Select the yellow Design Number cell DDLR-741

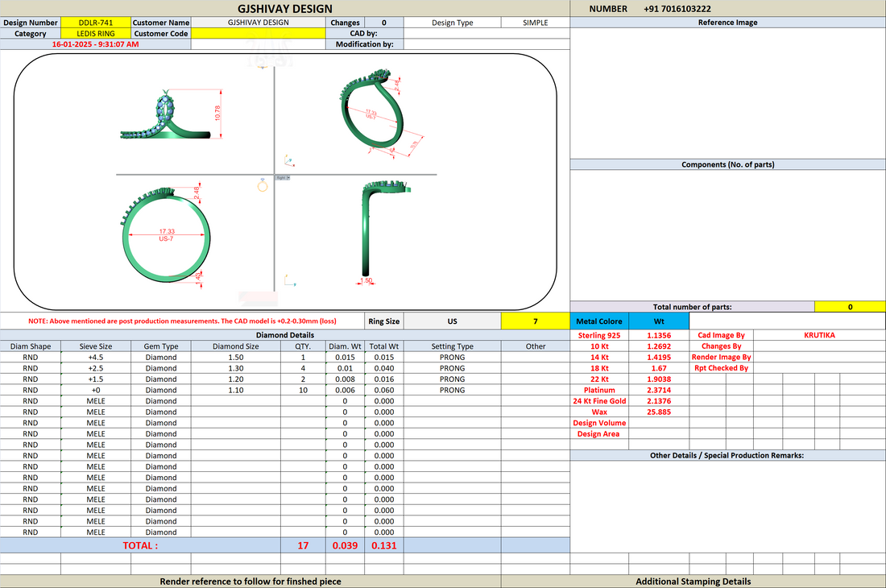pos(96,23)
